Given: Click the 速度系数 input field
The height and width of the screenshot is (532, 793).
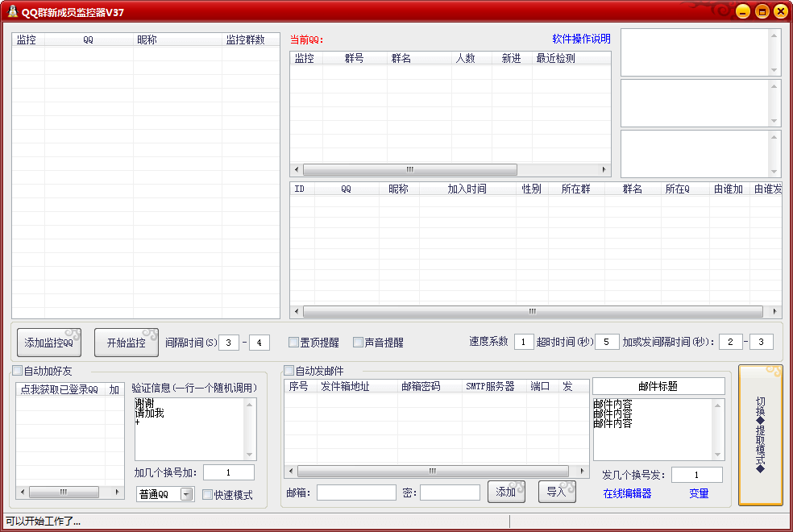Looking at the screenshot, I should click(524, 342).
